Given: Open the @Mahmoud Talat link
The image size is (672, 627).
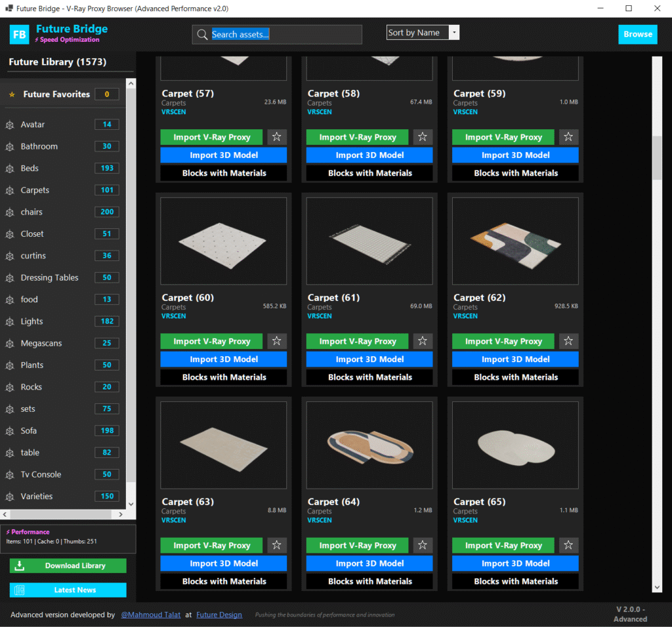Looking at the screenshot, I should (151, 615).
